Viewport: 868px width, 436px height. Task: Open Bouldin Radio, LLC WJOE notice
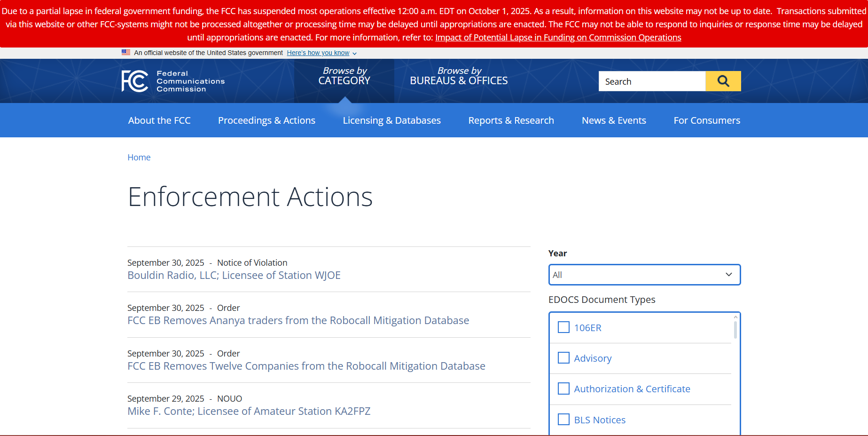point(234,275)
